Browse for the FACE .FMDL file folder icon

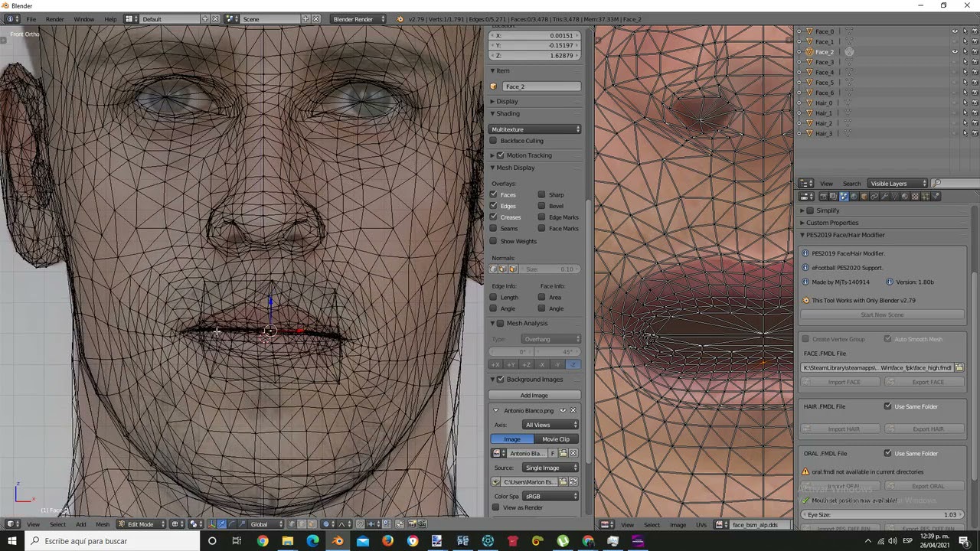coord(959,367)
